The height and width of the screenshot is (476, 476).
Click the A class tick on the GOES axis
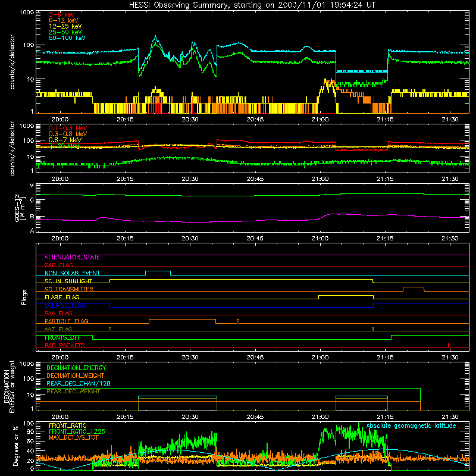point(32,230)
